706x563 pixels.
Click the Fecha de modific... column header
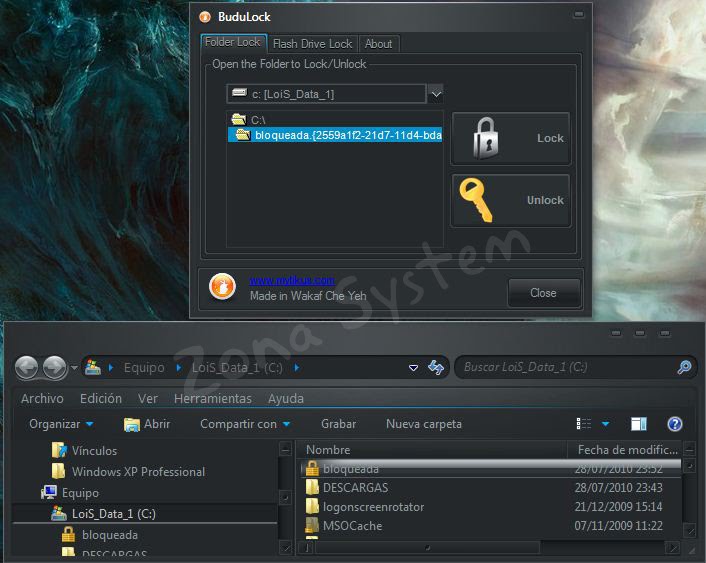(625, 449)
